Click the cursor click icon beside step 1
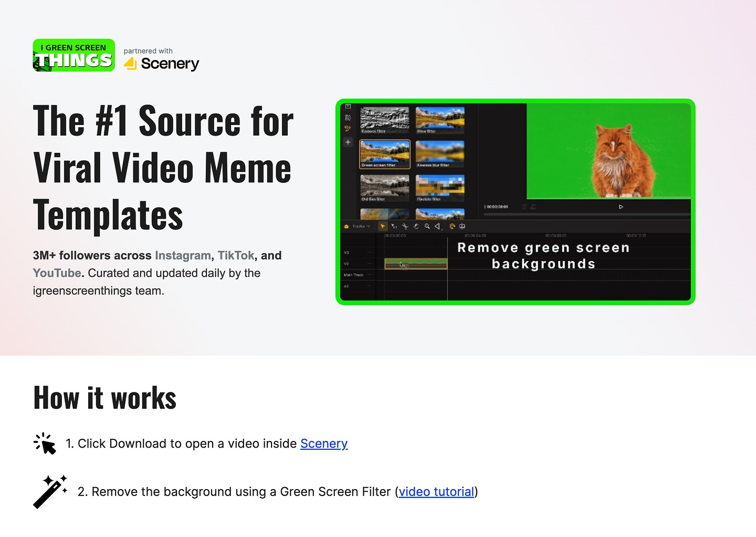This screenshot has width=756, height=537. (x=45, y=443)
